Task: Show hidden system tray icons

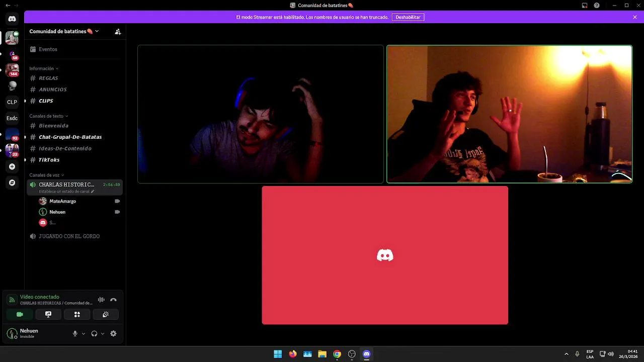Action: click(x=566, y=354)
